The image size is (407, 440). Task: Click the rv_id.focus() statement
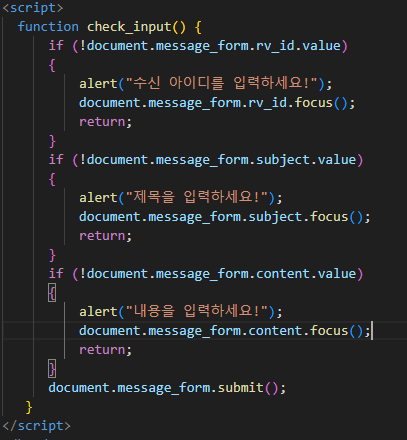pos(217,103)
